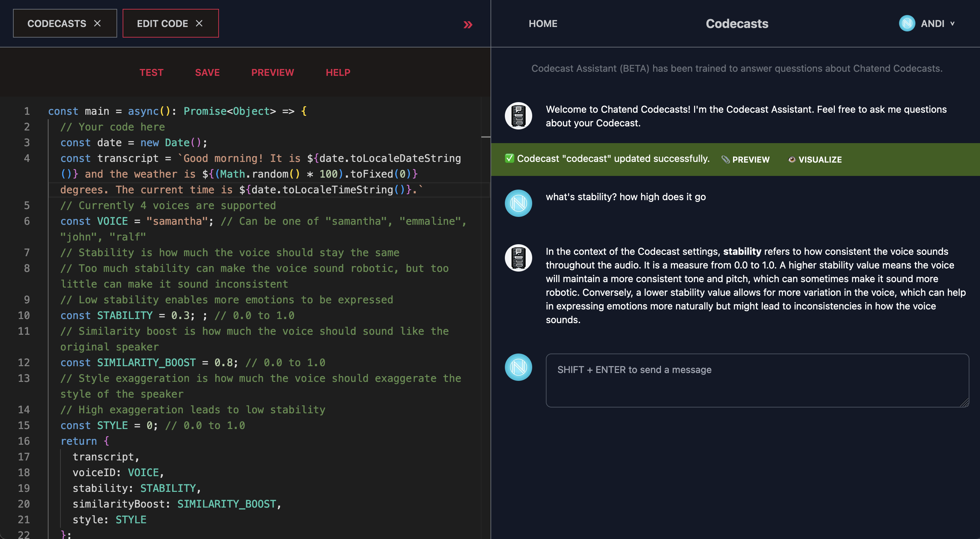Focus the "SHIFT + ENTER to send a message" box
980x539 pixels.
[757, 381]
